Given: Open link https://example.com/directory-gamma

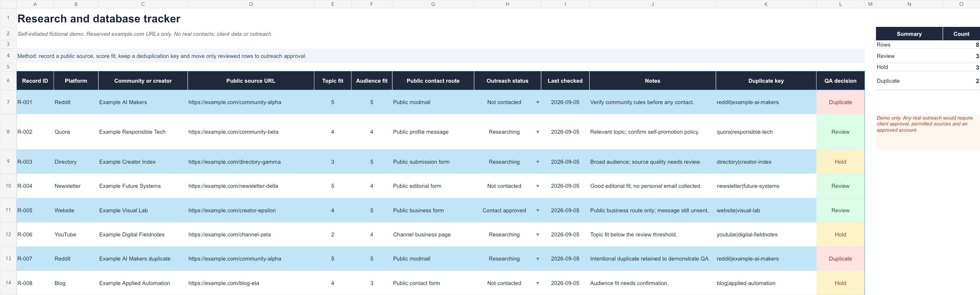Looking at the screenshot, I should 234,162.
